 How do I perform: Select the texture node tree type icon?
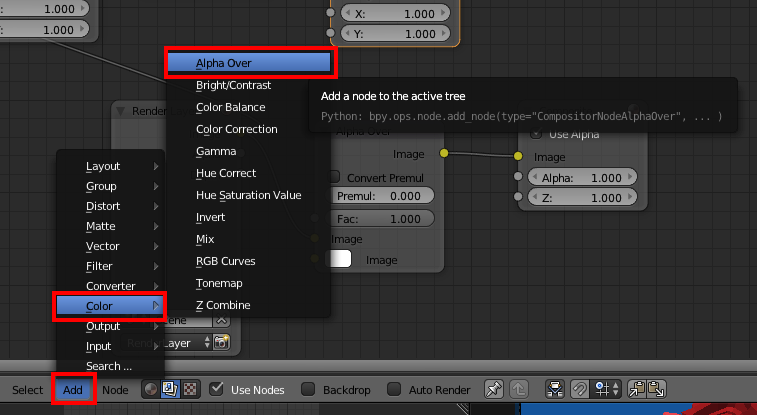[x=190, y=389]
